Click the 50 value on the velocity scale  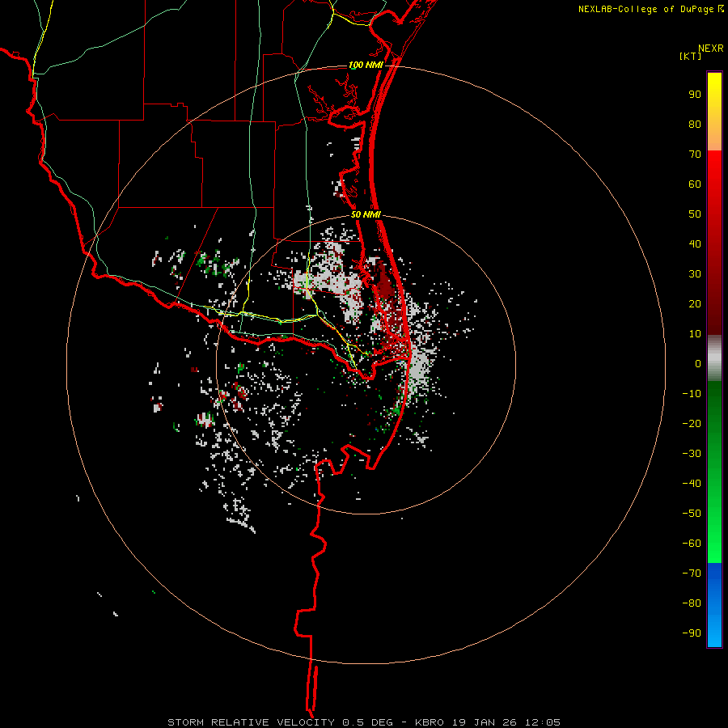tap(695, 214)
